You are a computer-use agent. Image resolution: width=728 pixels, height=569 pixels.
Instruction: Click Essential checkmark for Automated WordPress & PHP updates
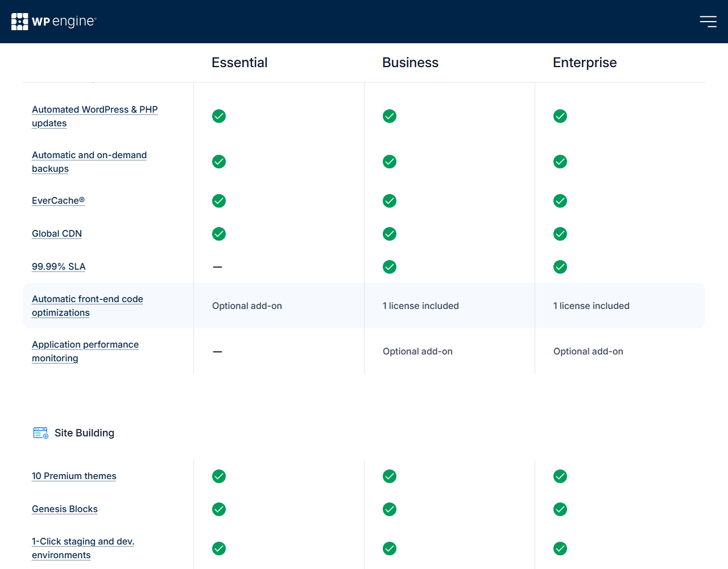(x=219, y=116)
